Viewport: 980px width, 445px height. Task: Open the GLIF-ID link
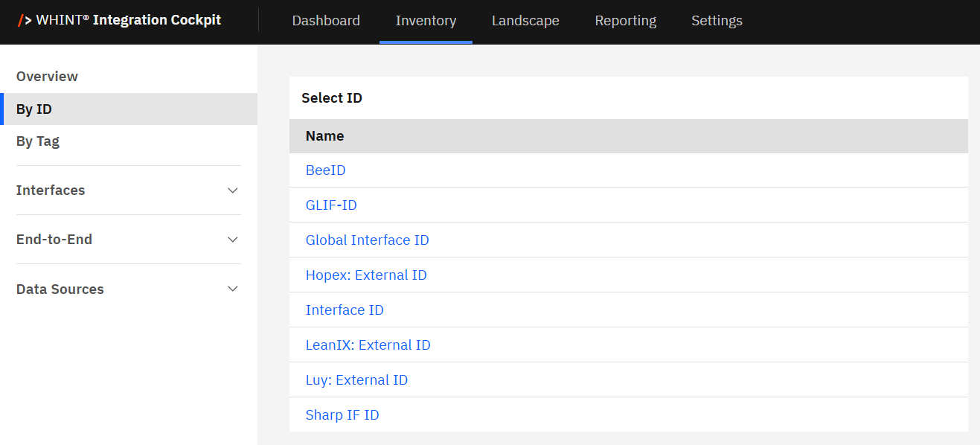coord(331,205)
